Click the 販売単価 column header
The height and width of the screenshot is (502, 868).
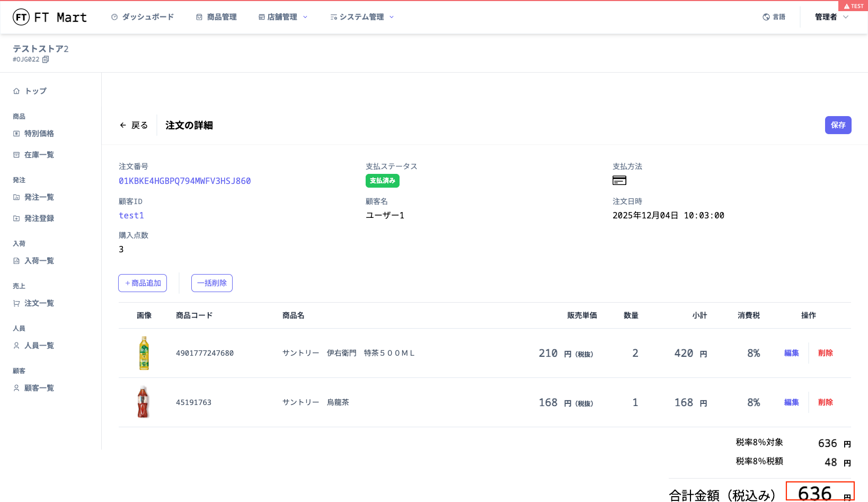point(582,315)
